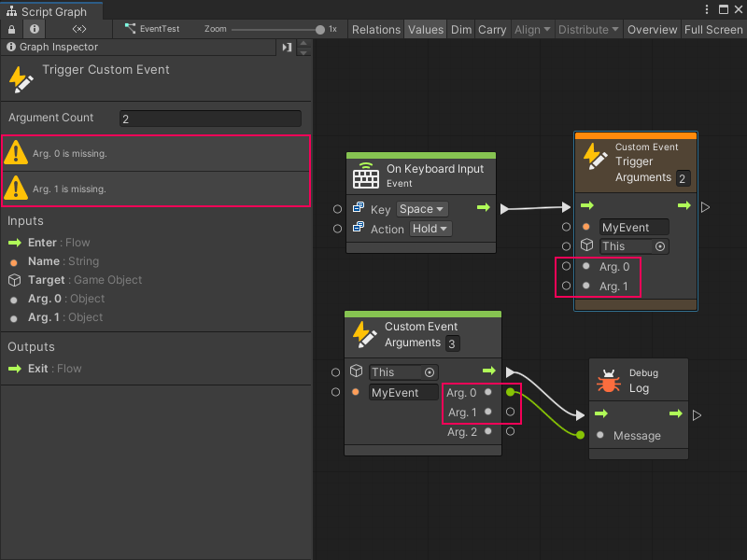Click the Full Screen button
Image resolution: width=747 pixels, height=560 pixels.
click(x=713, y=29)
